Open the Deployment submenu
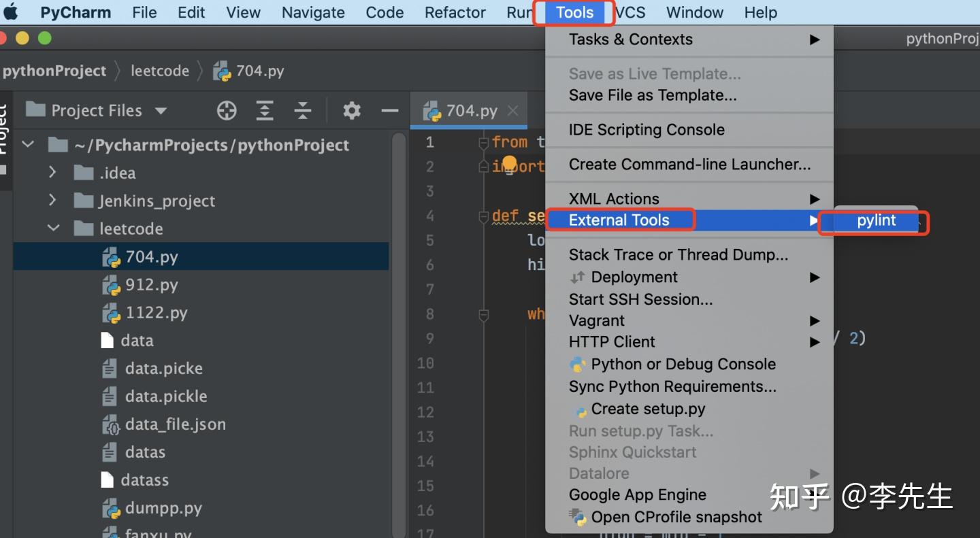This screenshot has height=538, width=980. point(689,278)
